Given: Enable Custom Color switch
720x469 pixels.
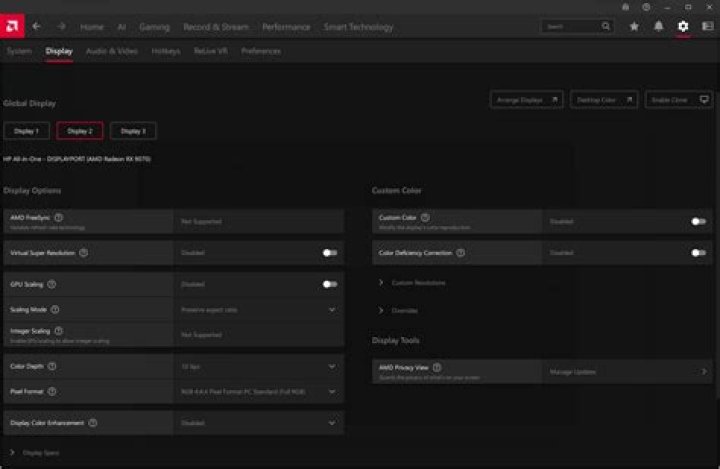Looking at the screenshot, I should [698, 221].
